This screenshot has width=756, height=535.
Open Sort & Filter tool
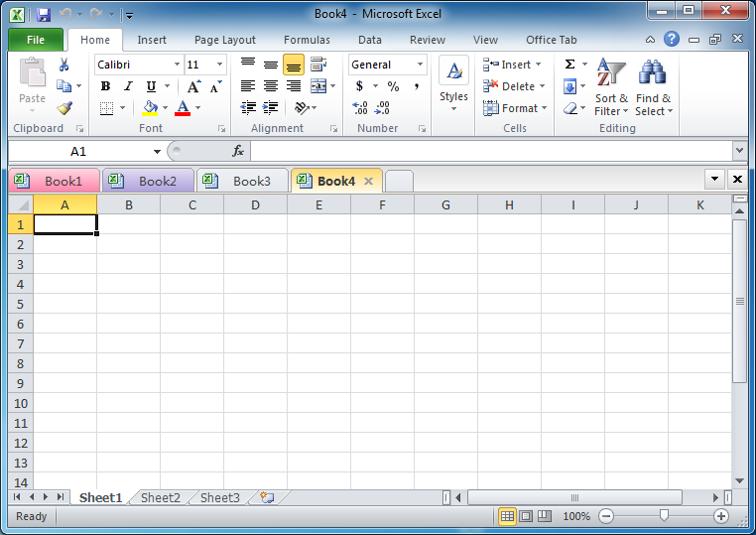click(611, 87)
